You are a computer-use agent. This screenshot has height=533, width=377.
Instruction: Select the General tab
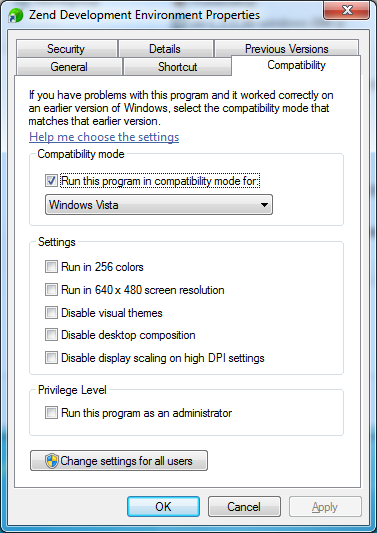pos(69,67)
